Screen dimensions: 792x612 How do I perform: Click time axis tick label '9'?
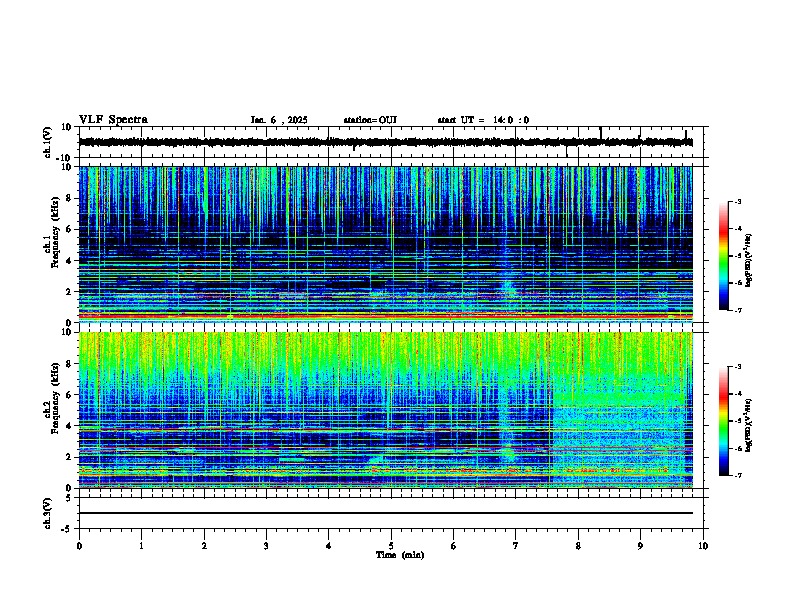coord(640,546)
